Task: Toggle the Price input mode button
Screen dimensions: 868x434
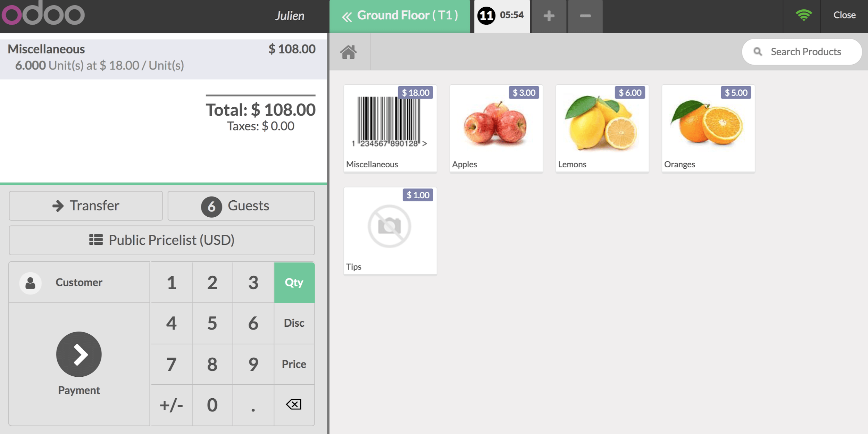Action: pyautogui.click(x=294, y=363)
